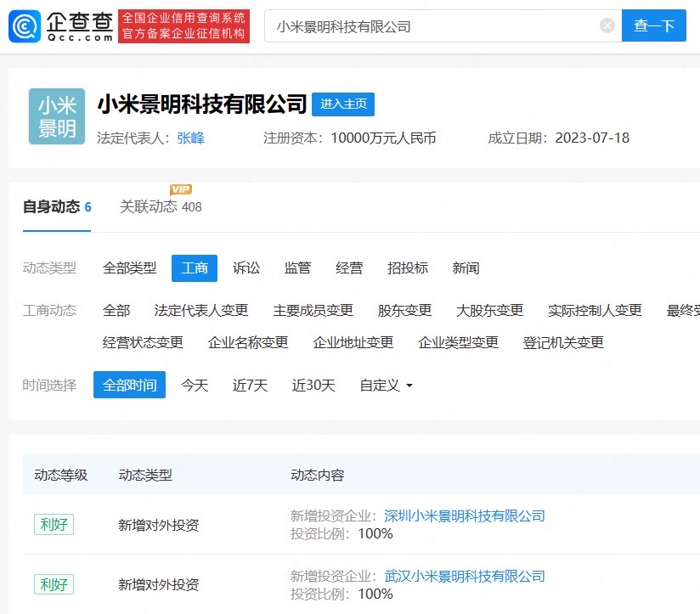Select the 自身动态 tab

point(57,206)
